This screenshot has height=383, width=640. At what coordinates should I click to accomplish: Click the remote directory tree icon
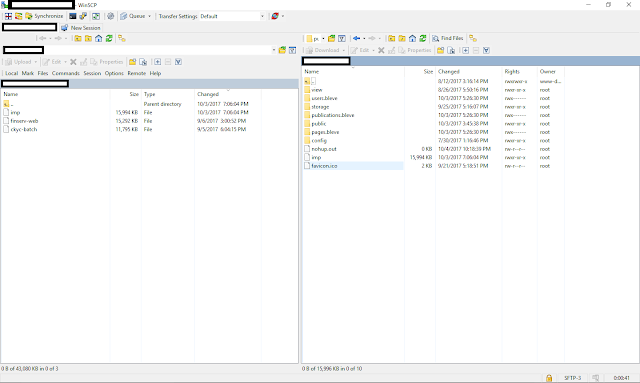(473, 38)
